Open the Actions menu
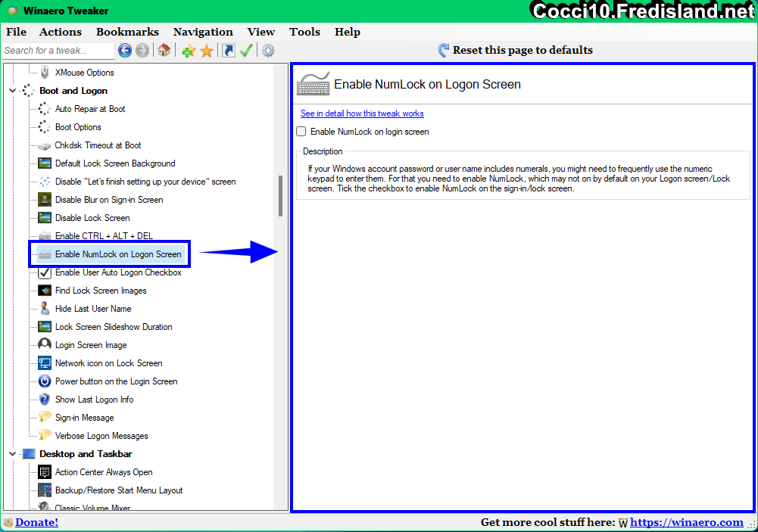 61,32
